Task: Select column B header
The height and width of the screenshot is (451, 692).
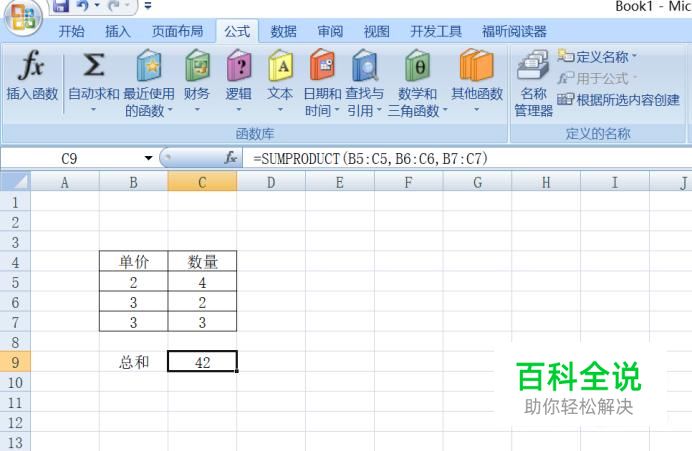Action: 133,182
